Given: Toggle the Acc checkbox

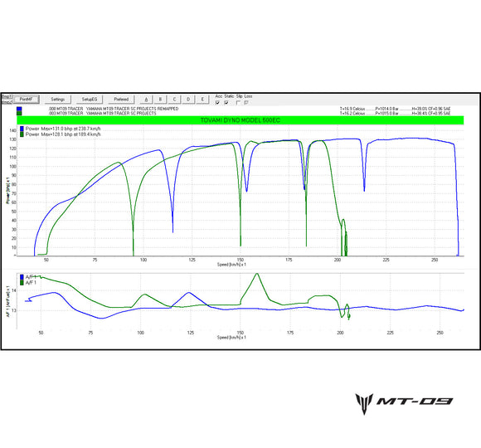Looking at the screenshot, I should pos(217,103).
